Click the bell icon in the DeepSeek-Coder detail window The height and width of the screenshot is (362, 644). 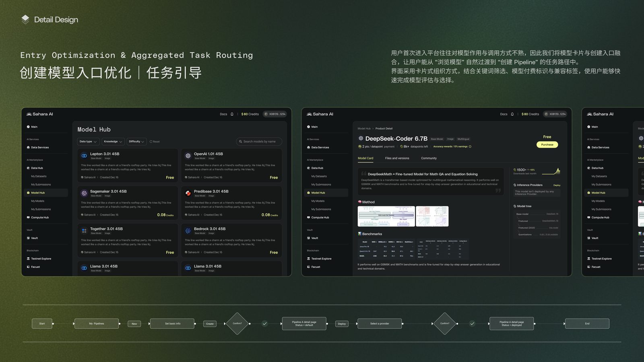coord(512,114)
